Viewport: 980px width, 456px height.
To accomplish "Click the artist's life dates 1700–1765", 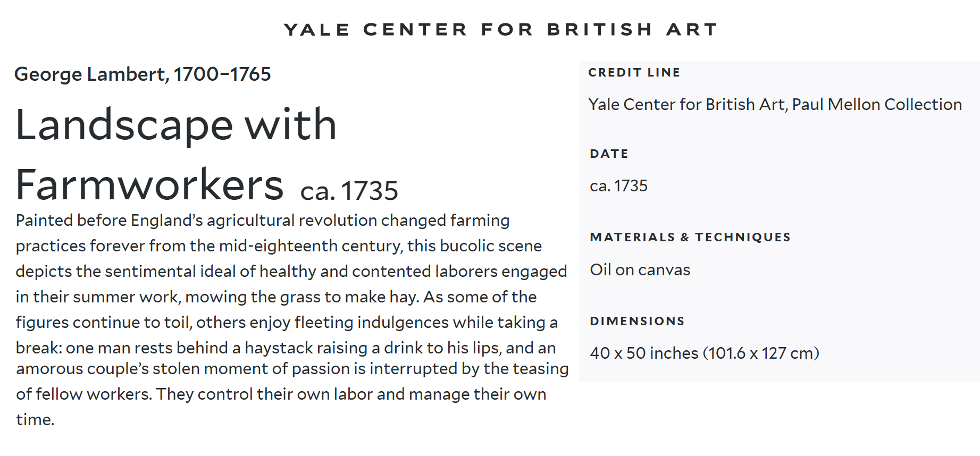I will [x=222, y=74].
